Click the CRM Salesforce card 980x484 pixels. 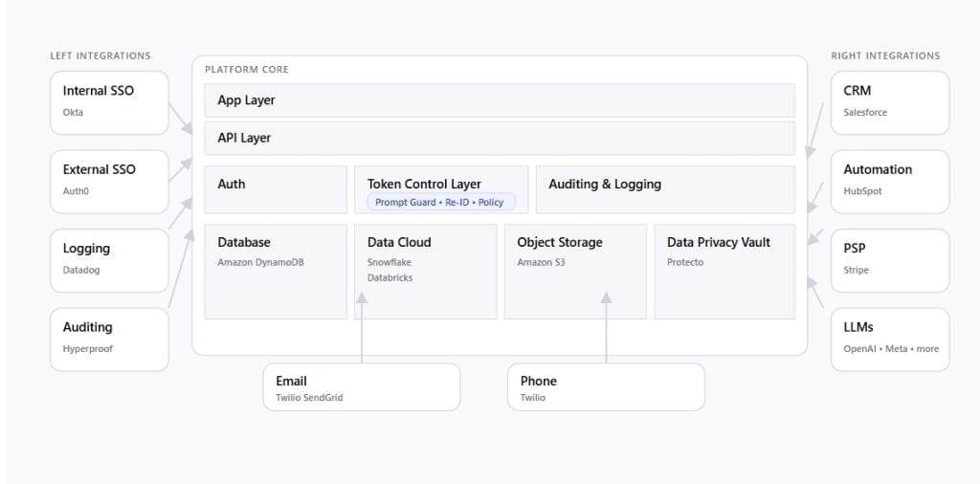pyautogui.click(x=889, y=101)
